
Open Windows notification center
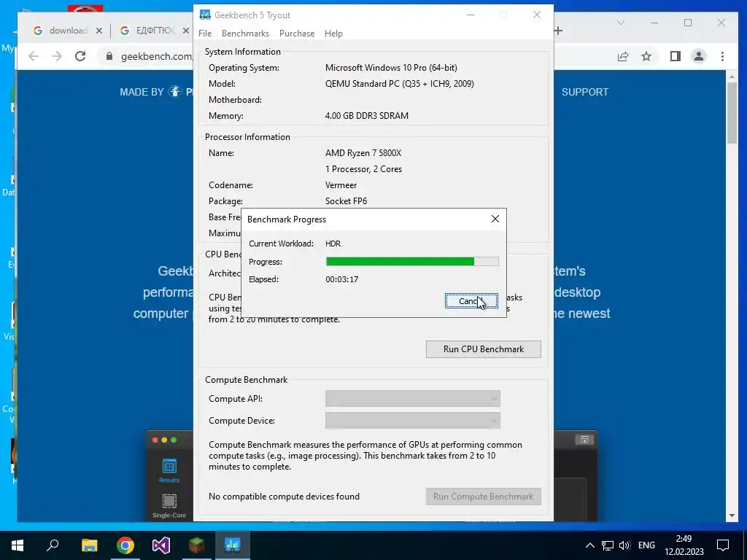[x=723, y=545]
